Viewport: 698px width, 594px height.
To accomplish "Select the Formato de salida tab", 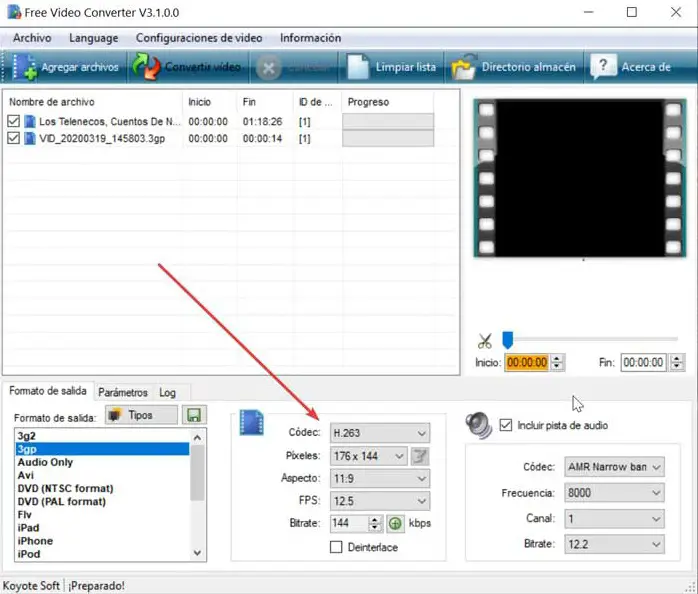I will [48, 391].
